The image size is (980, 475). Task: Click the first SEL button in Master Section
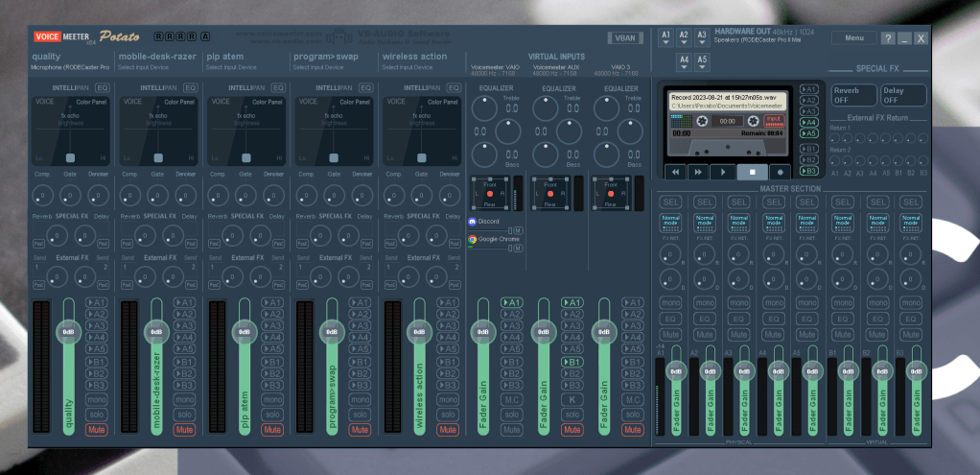point(670,202)
